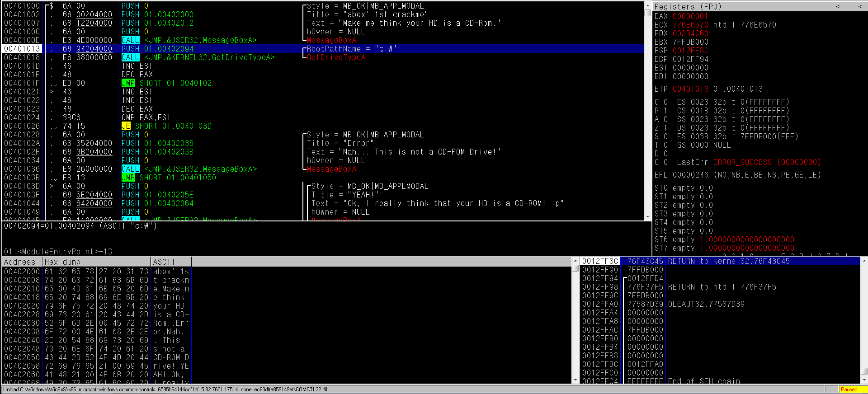Click the disassembly scrollbar down arrow
Screen dimensions: 868x394
(x=647, y=217)
